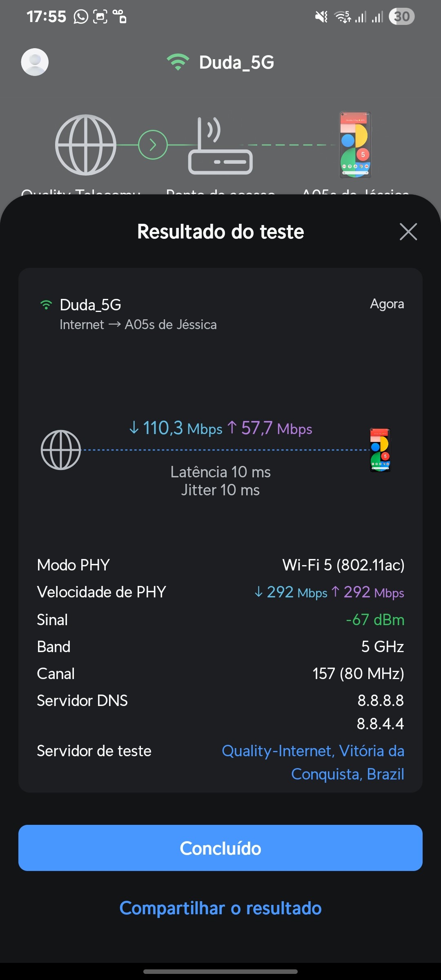Tap Compartilhar o resultado link
441x980 pixels.
[220, 908]
